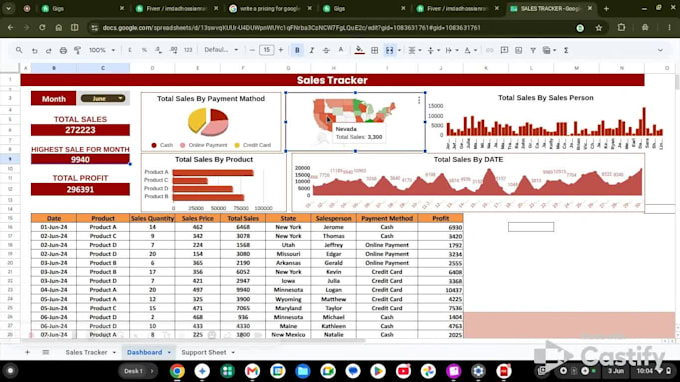
Task: Open text rotation dropdown
Action: [x=470, y=50]
